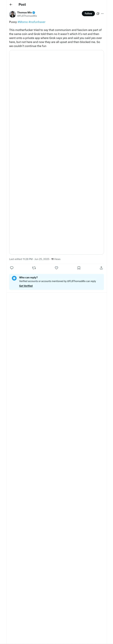Screen dimensions: 113x644
Task: Click the blue verified badge beside the name
Action: click(34, 13)
